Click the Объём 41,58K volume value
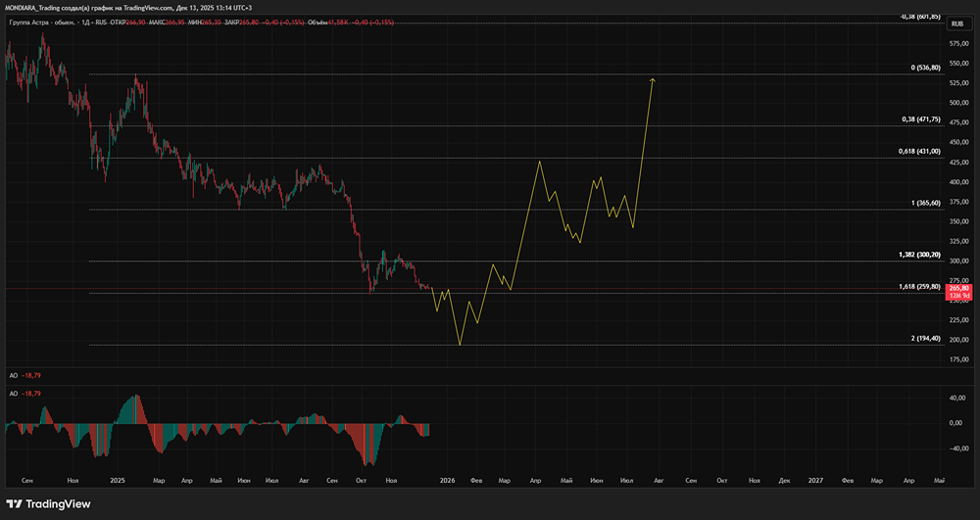 click(327, 22)
